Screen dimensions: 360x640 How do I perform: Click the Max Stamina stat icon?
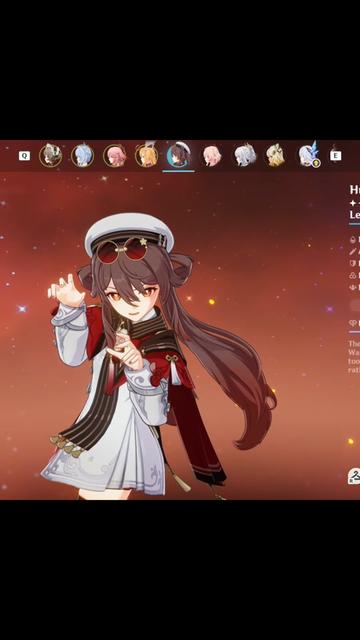pyautogui.click(x=353, y=287)
